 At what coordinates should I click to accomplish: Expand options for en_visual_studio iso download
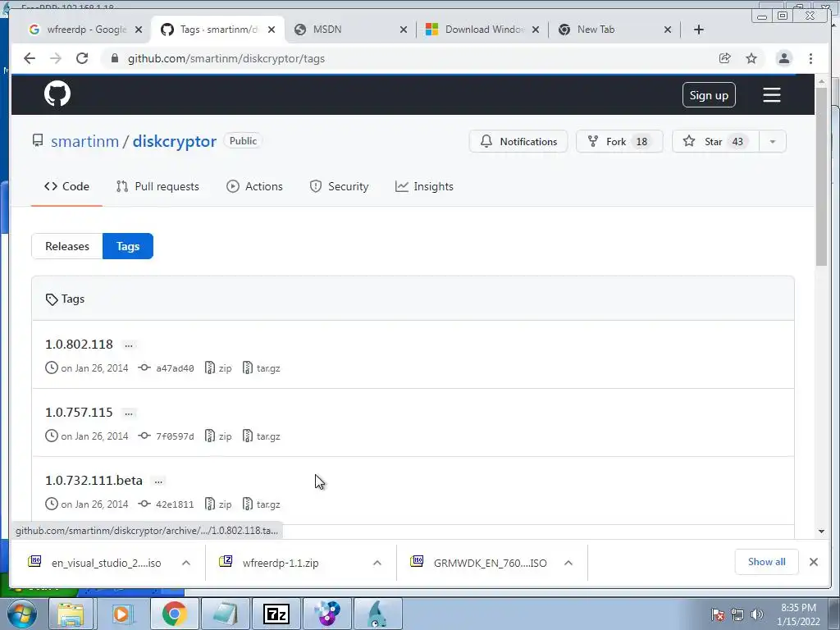coord(186,563)
